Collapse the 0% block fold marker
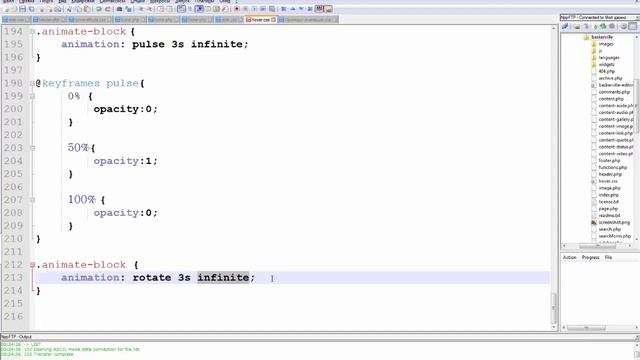The width and height of the screenshot is (640, 360). [x=32, y=96]
